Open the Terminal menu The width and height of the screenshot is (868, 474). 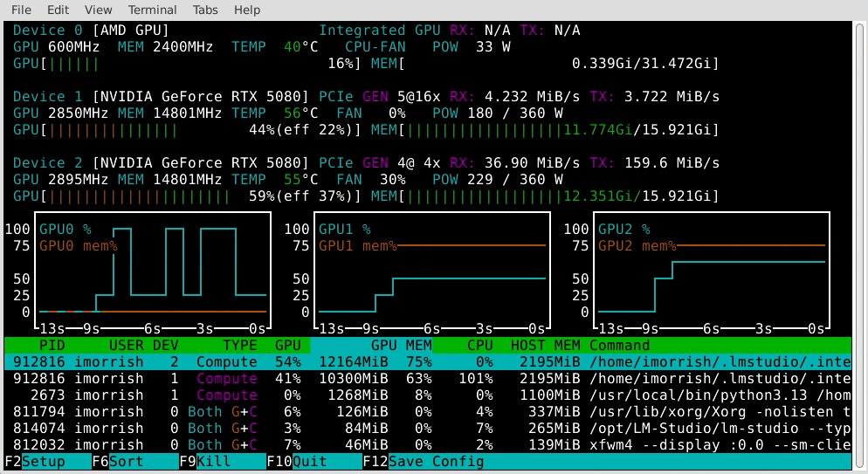click(152, 10)
